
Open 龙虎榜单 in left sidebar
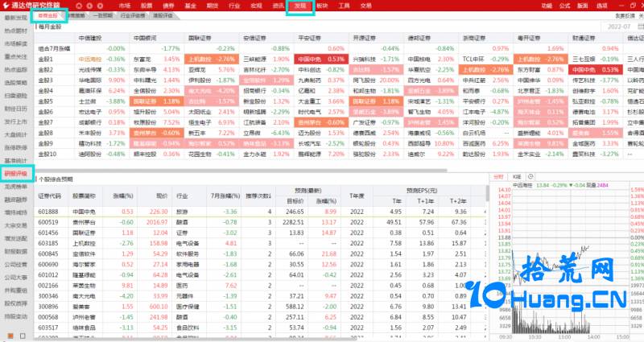click(15, 187)
